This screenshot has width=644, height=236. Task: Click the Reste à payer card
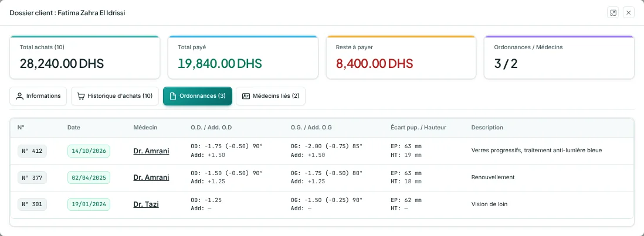point(401,57)
